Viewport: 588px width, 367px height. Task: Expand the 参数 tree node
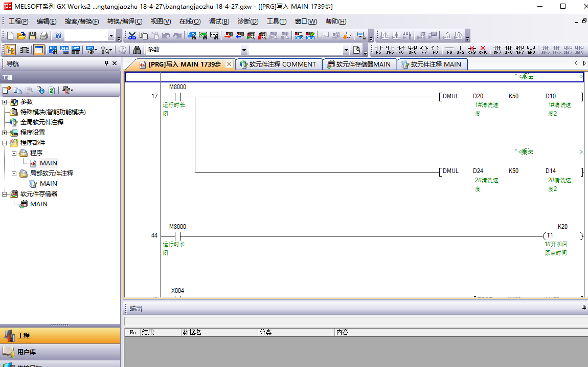(x=5, y=102)
